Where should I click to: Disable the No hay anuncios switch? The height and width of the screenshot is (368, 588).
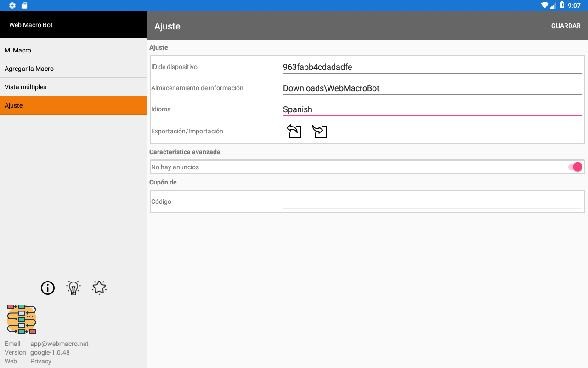(x=575, y=167)
